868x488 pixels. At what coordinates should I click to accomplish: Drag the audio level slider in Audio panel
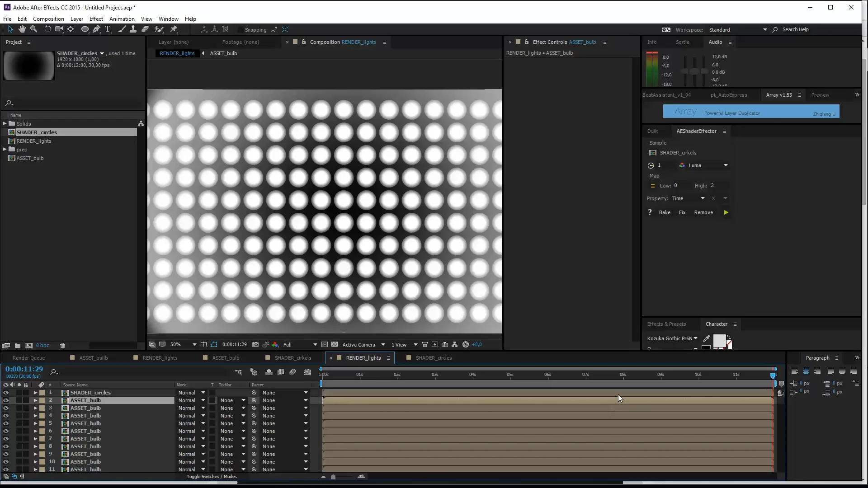(693, 71)
